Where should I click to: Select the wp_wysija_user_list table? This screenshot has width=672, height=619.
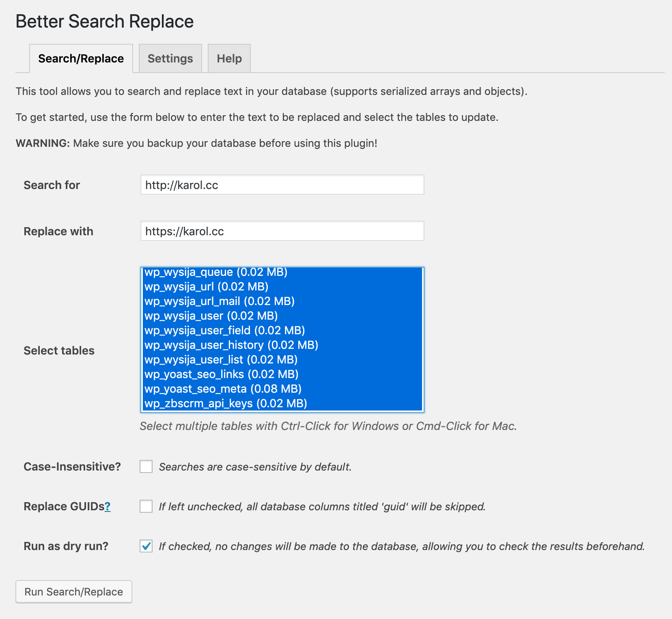[x=221, y=359]
